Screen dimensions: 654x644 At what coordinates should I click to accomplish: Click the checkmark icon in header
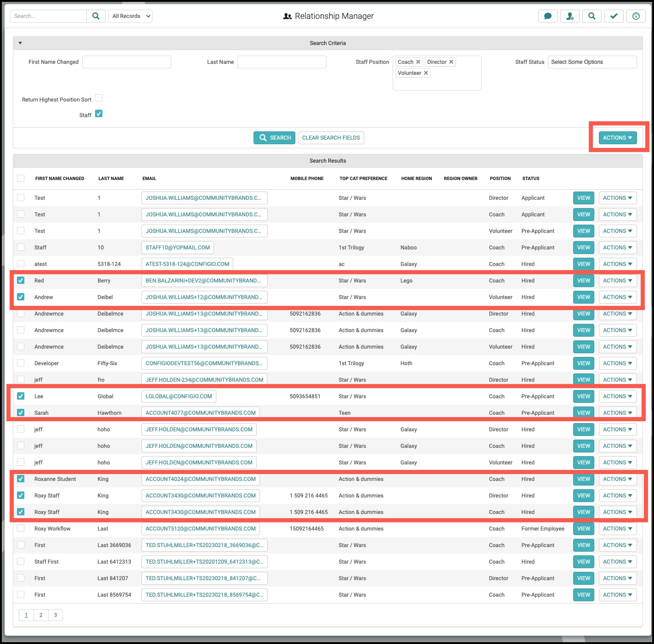614,16
